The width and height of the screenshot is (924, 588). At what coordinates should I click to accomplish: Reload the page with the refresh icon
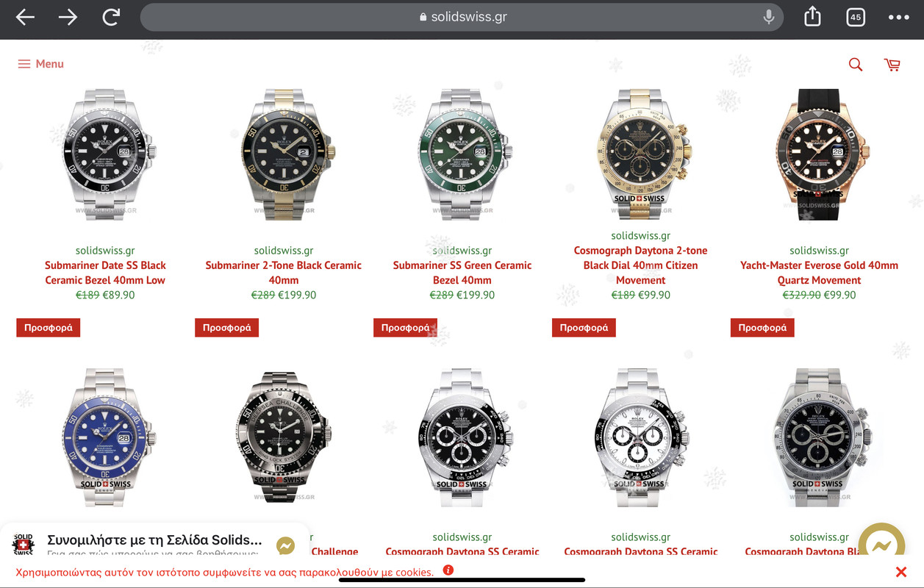pos(111,17)
